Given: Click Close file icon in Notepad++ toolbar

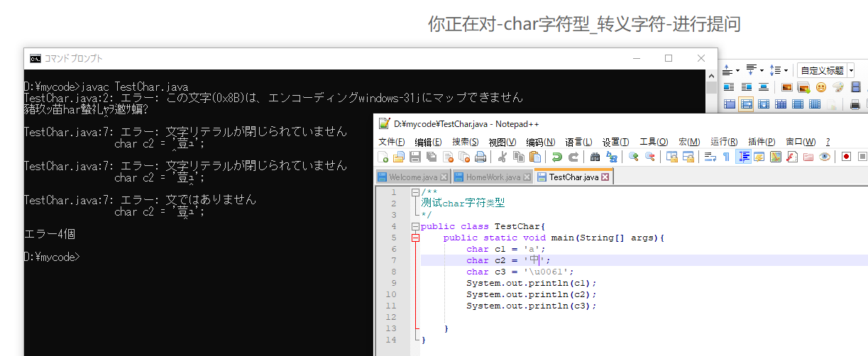Looking at the screenshot, I should [449, 157].
